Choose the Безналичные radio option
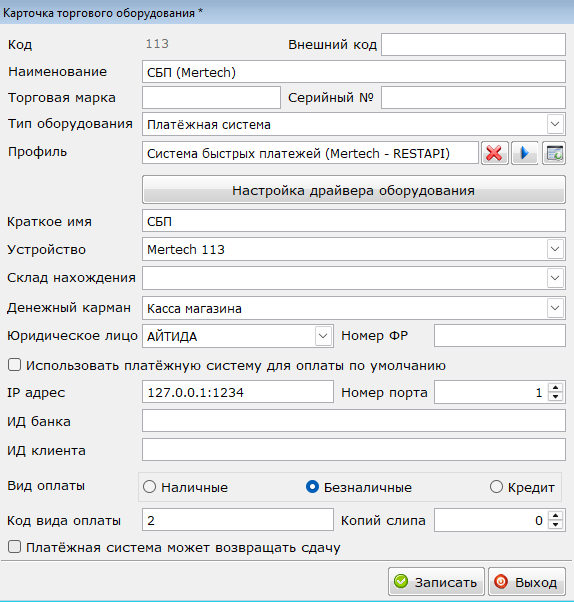The width and height of the screenshot is (574, 602). [312, 487]
